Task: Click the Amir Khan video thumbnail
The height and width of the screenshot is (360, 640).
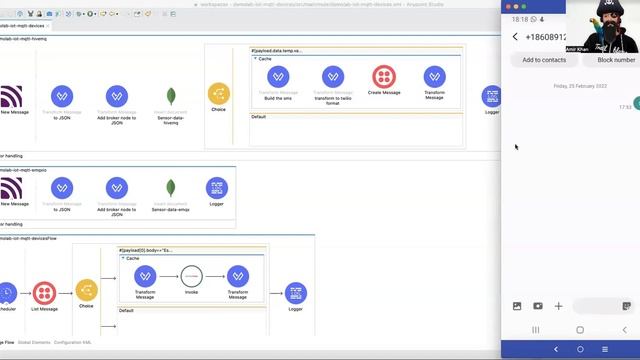Action: pos(603,26)
